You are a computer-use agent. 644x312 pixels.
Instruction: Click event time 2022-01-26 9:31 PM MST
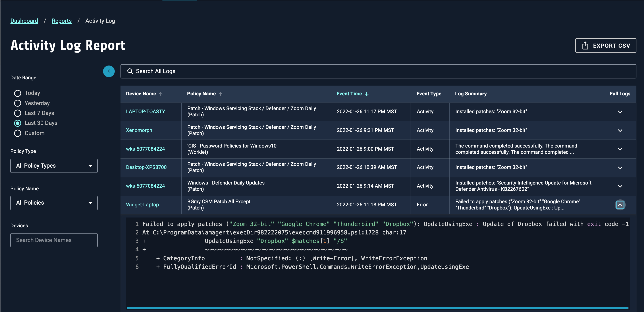click(365, 130)
